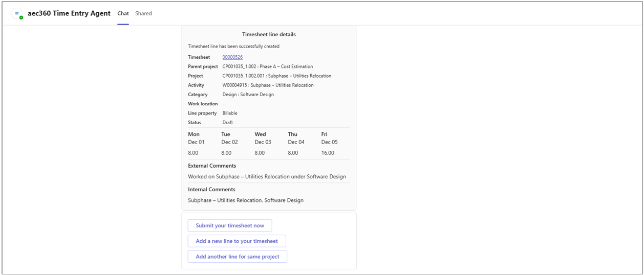Select Add another line for same project
The height and width of the screenshot is (275, 644).
237,257
